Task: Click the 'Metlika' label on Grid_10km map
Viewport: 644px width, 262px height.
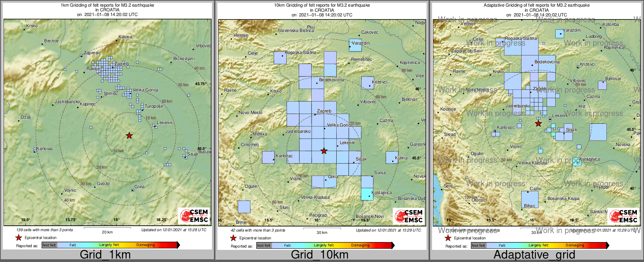Action: point(260,134)
